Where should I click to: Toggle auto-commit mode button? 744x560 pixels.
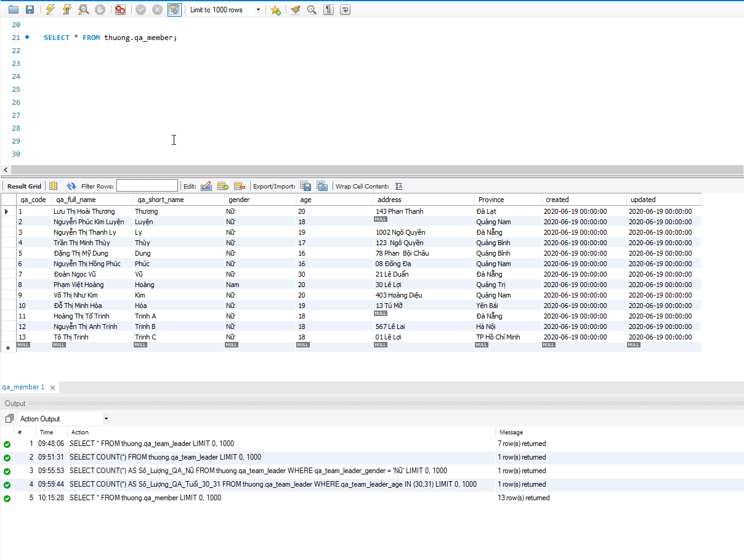click(x=174, y=10)
